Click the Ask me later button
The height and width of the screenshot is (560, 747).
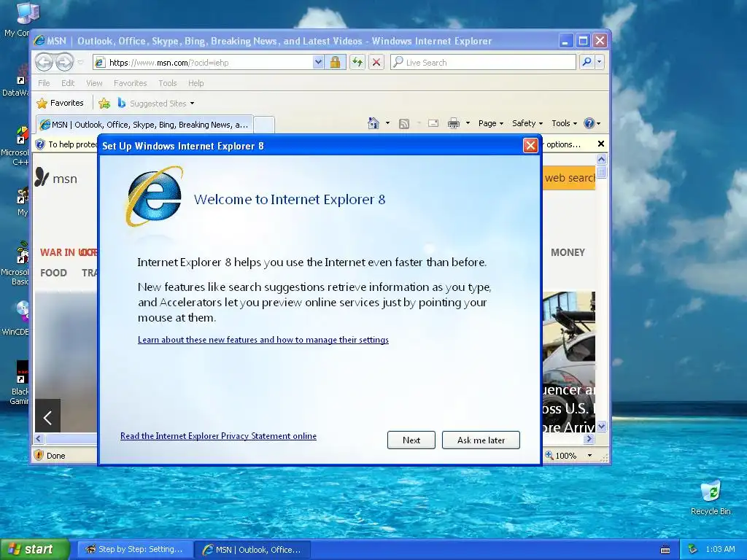point(481,440)
